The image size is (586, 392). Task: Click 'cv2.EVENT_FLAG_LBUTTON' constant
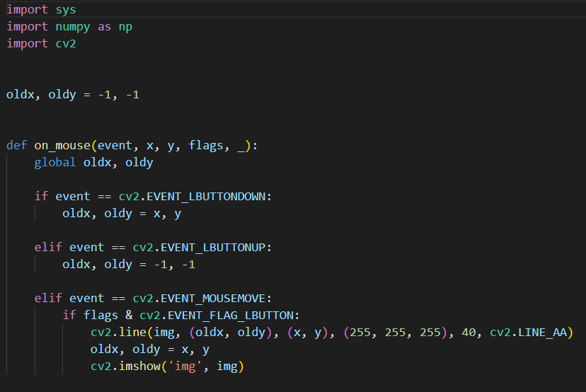(x=217, y=316)
